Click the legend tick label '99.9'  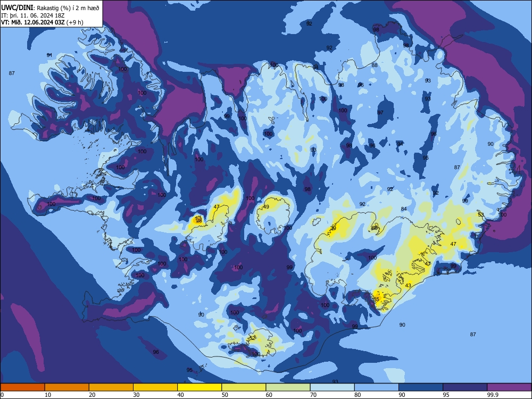[492, 395]
